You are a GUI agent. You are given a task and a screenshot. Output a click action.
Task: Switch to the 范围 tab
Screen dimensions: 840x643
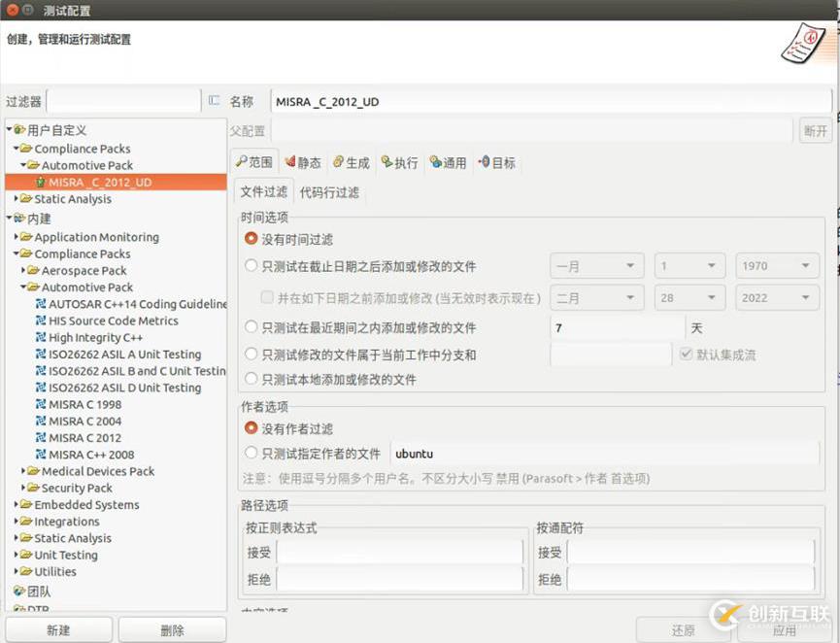tap(255, 162)
